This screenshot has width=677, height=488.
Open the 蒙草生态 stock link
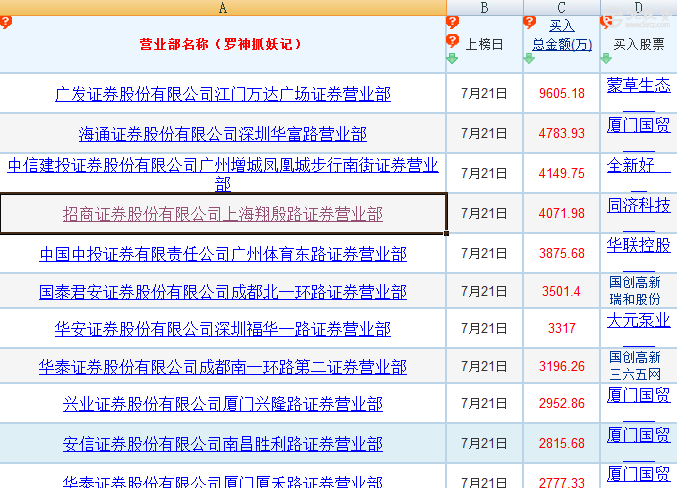pyautogui.click(x=639, y=85)
